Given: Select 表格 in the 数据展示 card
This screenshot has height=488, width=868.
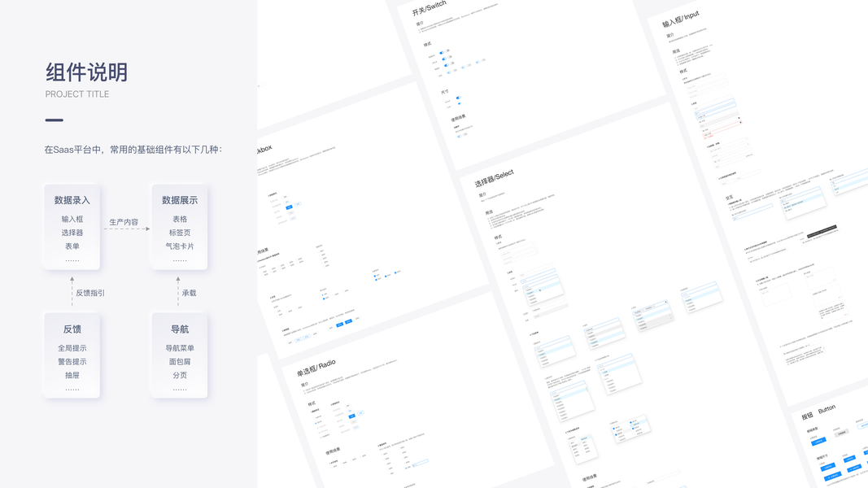Looking at the screenshot, I should (180, 219).
